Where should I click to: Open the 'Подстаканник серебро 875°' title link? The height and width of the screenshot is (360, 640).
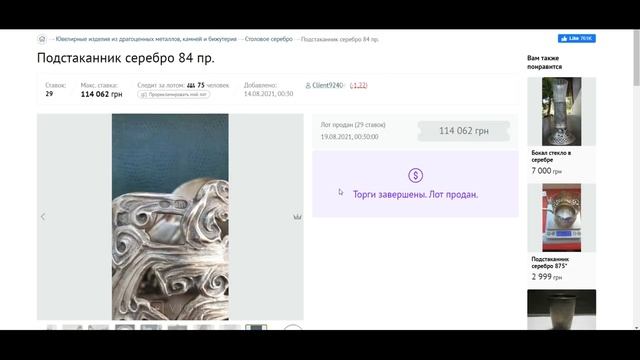point(550,262)
